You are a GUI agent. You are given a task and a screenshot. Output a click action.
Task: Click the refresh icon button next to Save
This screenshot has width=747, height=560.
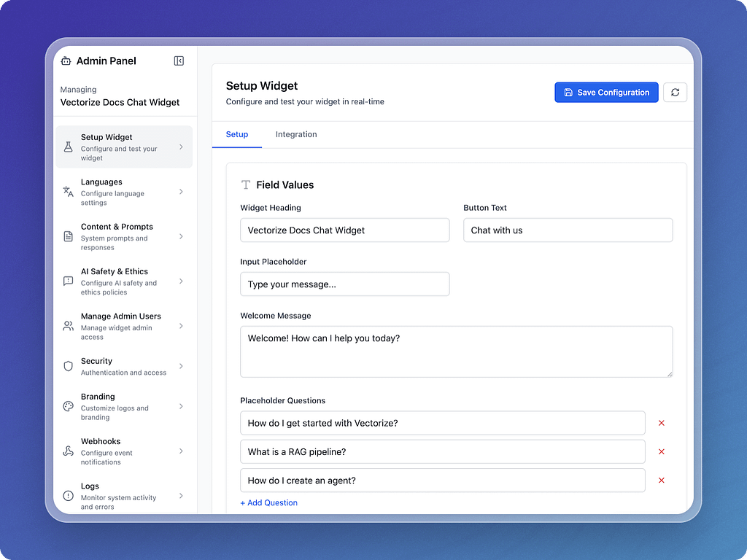(675, 93)
